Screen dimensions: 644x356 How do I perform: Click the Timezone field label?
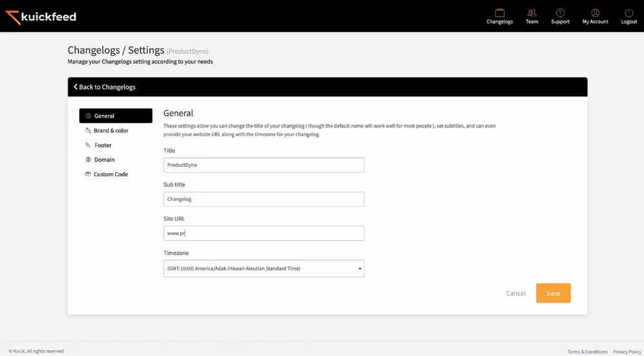click(x=176, y=253)
